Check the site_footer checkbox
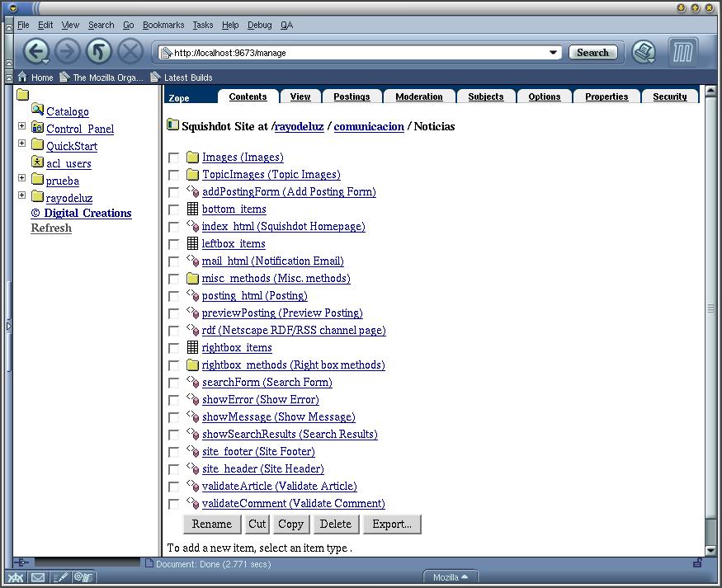Screen dimensions: 722x588 point(173,452)
